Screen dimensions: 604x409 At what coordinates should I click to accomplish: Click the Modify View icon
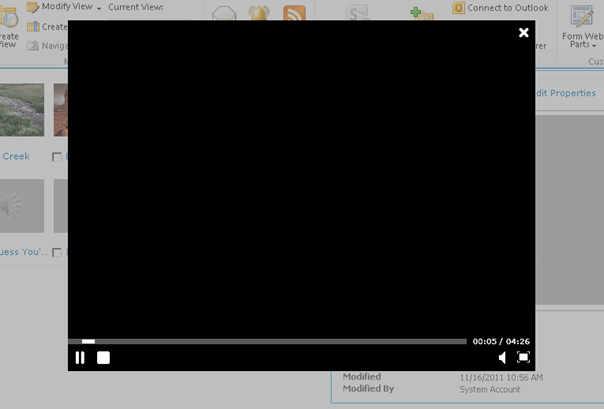33,7
